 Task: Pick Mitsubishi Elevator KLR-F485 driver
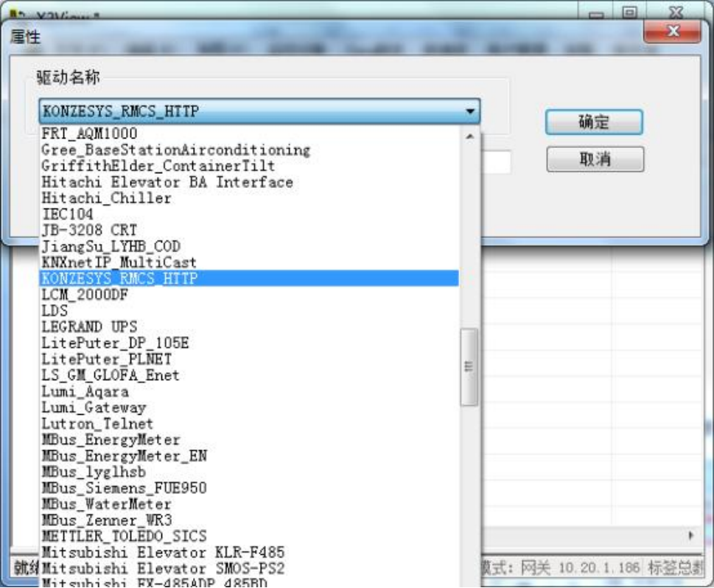click(x=248, y=553)
